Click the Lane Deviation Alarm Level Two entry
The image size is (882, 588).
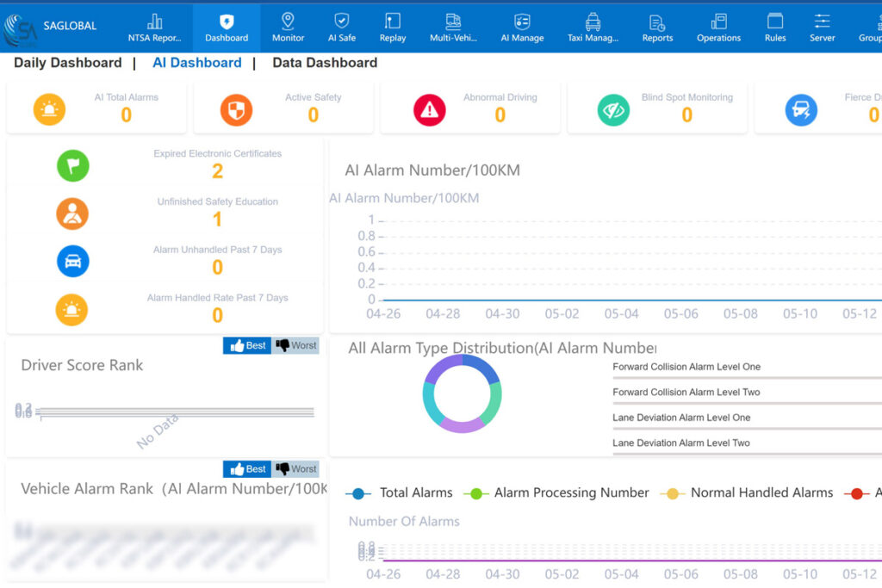click(x=681, y=443)
